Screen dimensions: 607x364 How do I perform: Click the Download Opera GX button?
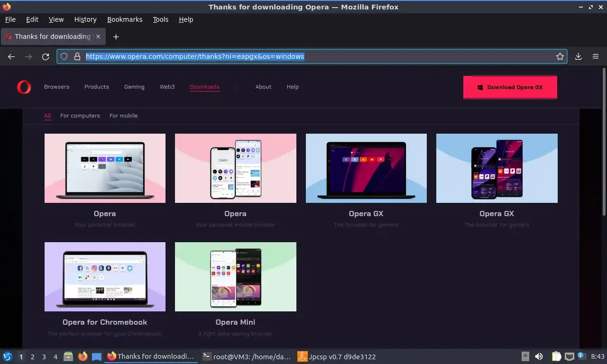[510, 87]
